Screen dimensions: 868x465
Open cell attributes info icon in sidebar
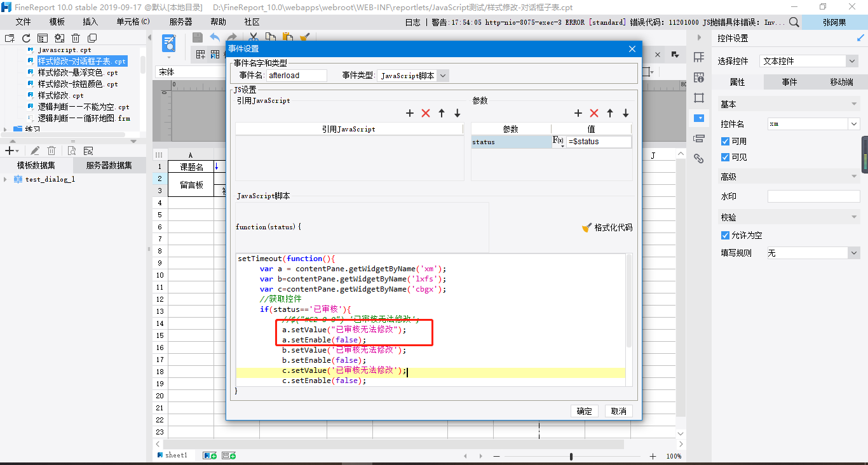tap(699, 77)
